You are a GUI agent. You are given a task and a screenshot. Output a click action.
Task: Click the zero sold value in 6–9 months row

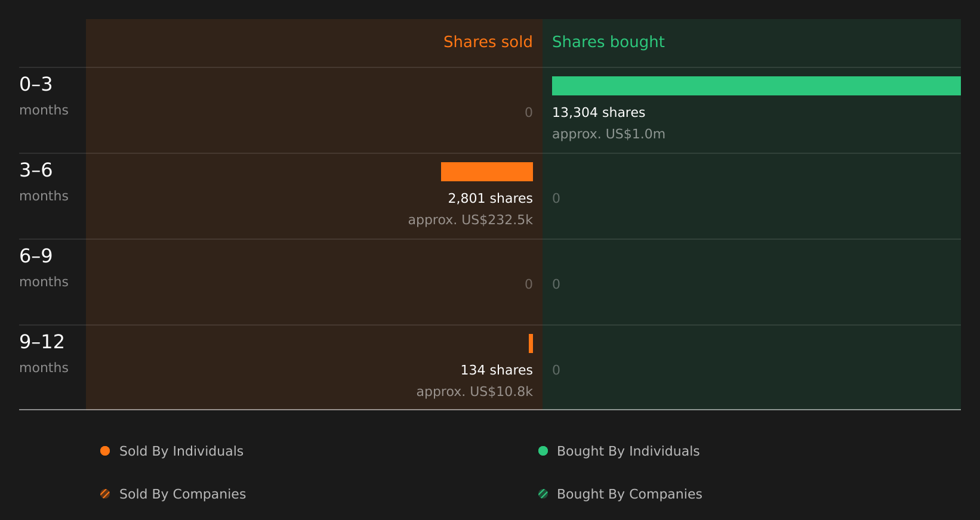point(529,284)
